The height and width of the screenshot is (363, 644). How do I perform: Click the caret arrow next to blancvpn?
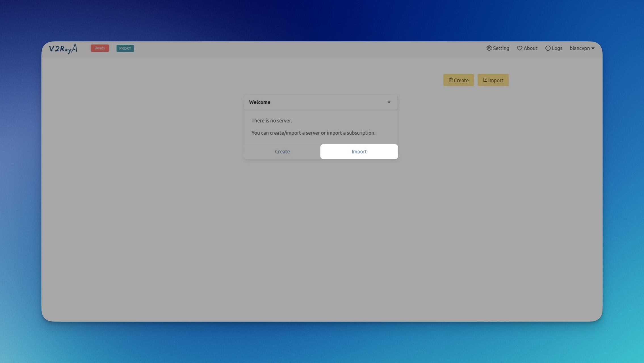click(x=593, y=48)
